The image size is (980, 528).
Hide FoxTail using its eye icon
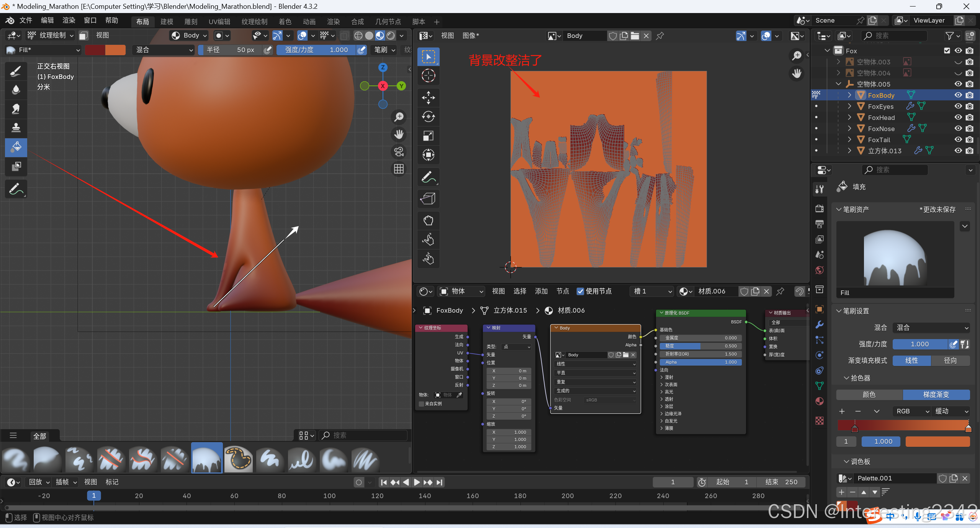(958, 139)
